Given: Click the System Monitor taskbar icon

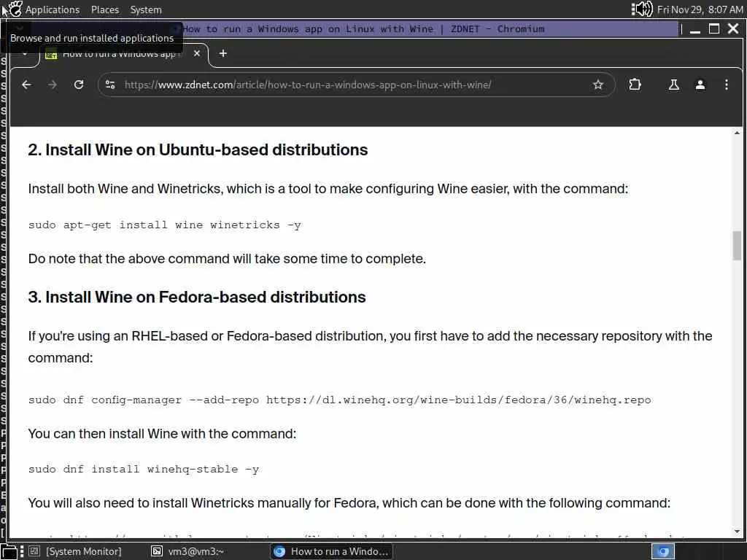Looking at the screenshot, I should tap(34, 551).
